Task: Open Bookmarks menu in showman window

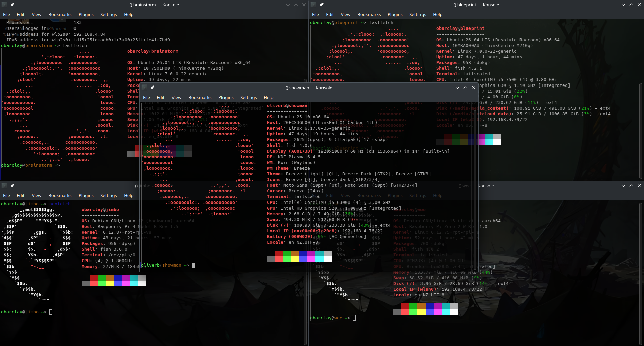Action: point(200,97)
